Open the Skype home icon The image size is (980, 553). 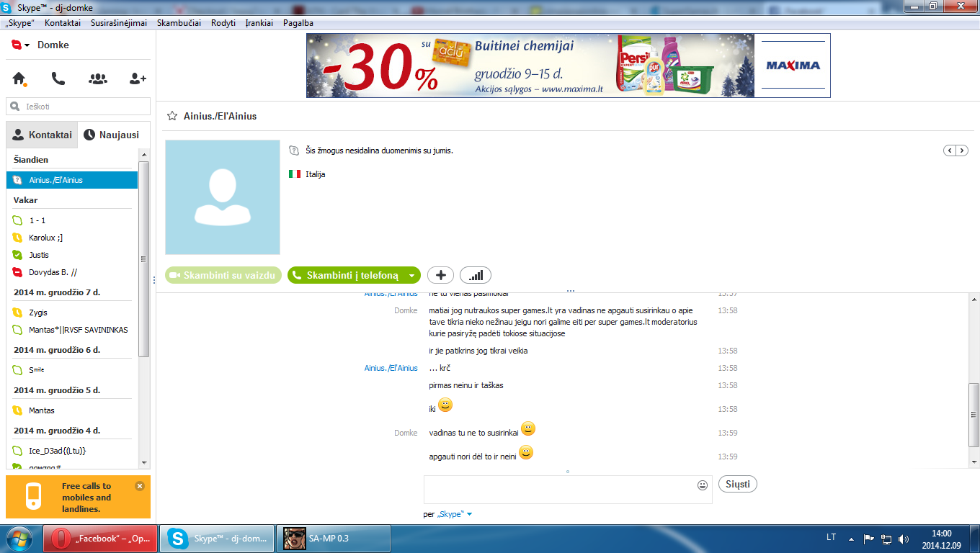[x=19, y=78]
